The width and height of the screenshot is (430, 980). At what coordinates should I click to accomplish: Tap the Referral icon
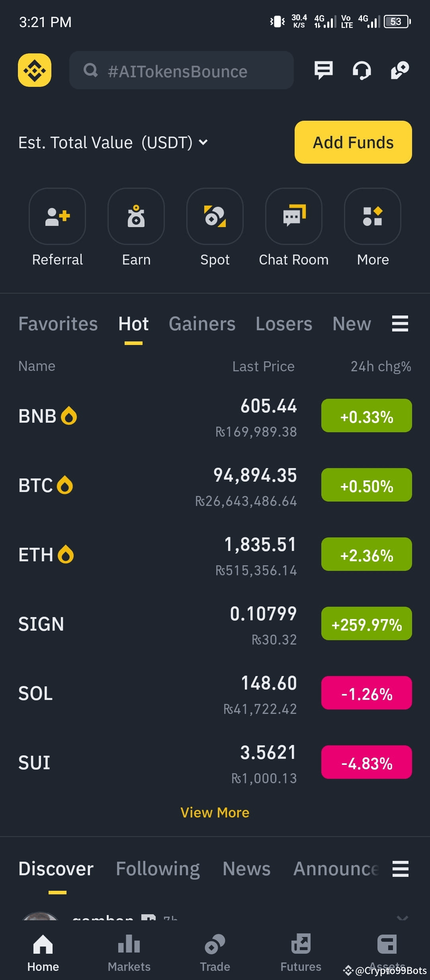57,216
